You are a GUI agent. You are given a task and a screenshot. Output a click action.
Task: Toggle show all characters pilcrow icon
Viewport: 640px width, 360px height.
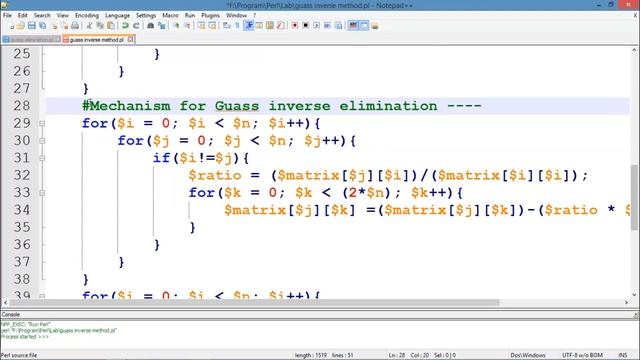point(237,26)
